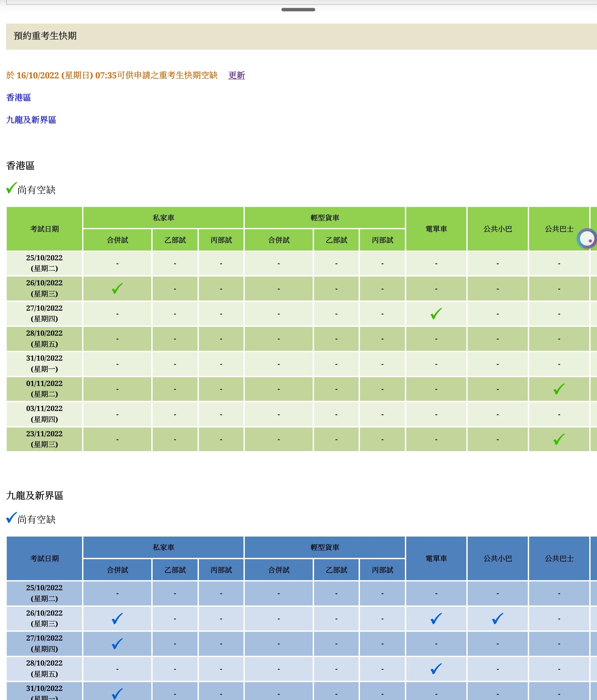This screenshot has height=700, width=597.
Task: Click 輕型貨車 header in green Hong Kong table
Action: 325,217
